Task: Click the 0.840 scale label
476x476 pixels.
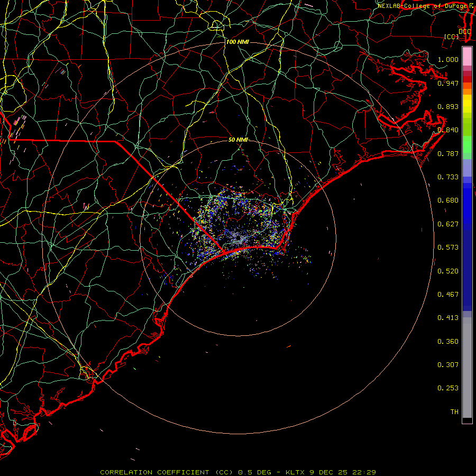Action: click(448, 130)
